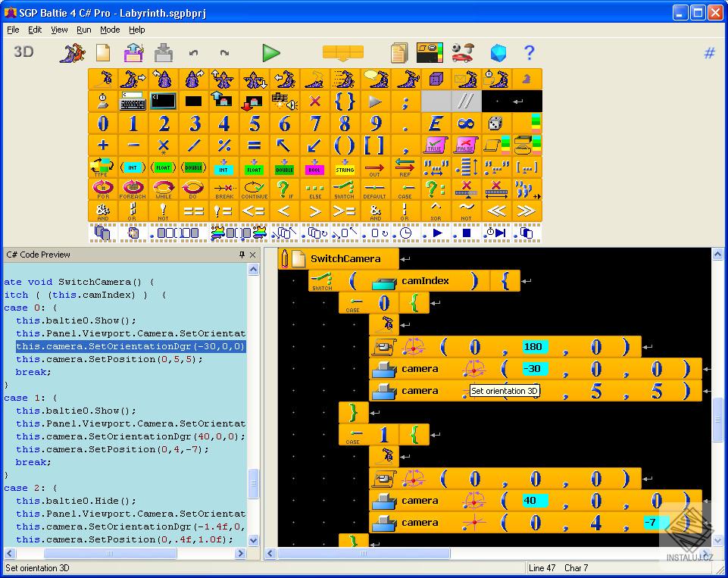Select the digit 5 element
The height and width of the screenshot is (578, 728).
point(254,123)
